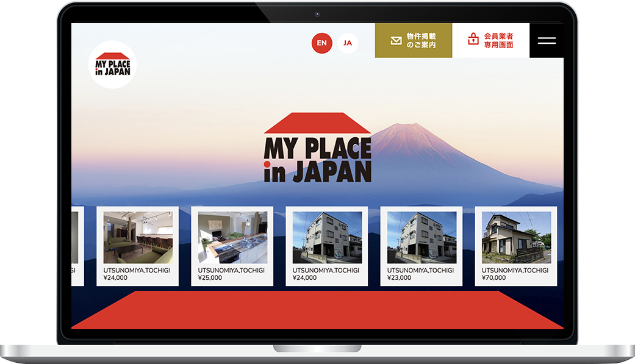Click the large center red-roof logo
The image size is (635, 364).
click(x=317, y=148)
